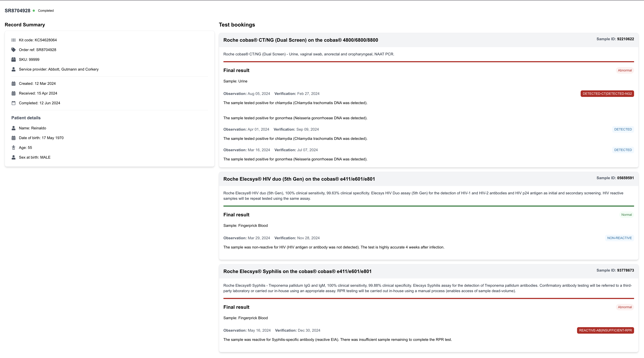The height and width of the screenshot is (358, 644).
Task: Click Observation: Aug 05, 2024 date
Action: [247, 93]
